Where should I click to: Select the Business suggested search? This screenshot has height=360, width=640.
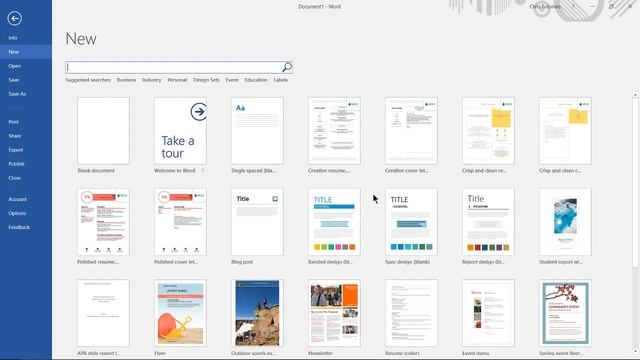point(127,80)
